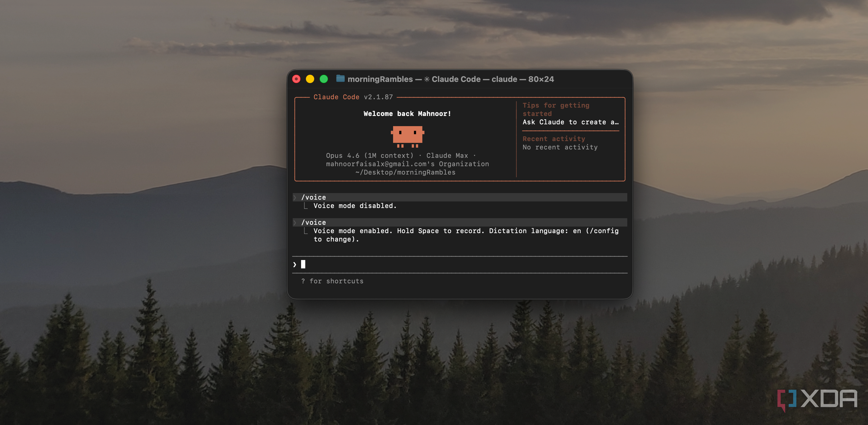Maximize the terminal with the green button
The width and height of the screenshot is (868, 425).
coord(324,79)
